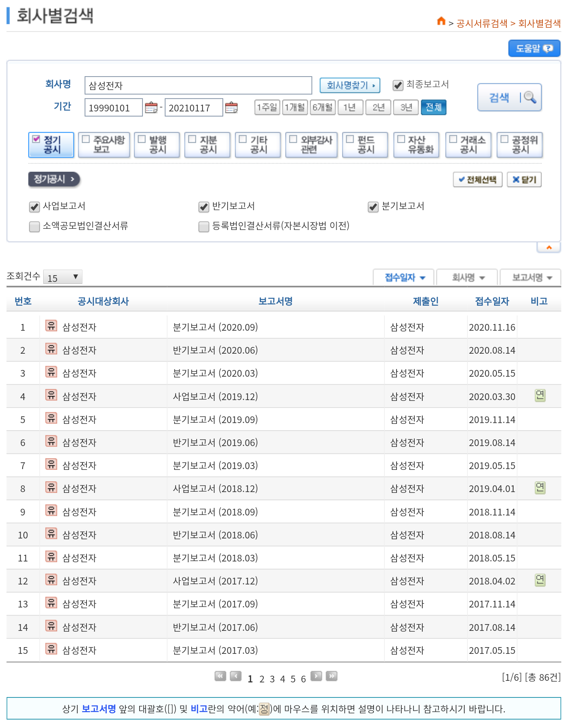Check the 발행공시 category checkbox
Image resolution: width=571 pixels, height=728 pixels.
click(x=142, y=139)
